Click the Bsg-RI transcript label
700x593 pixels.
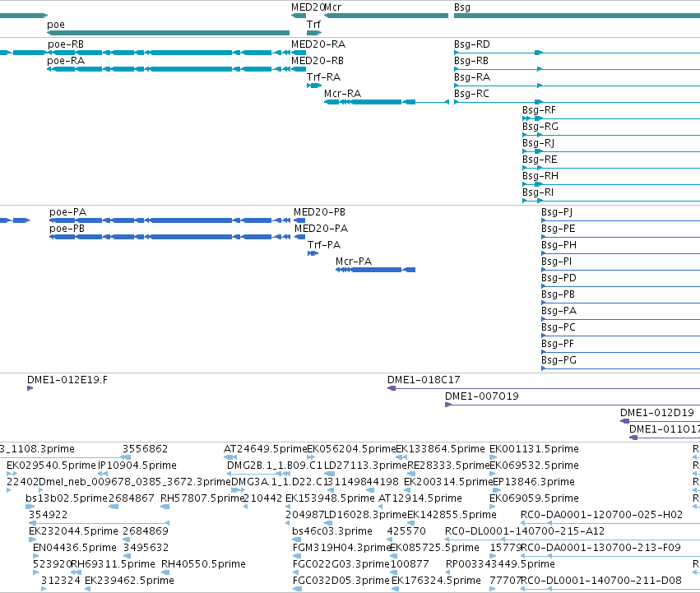coord(538,193)
